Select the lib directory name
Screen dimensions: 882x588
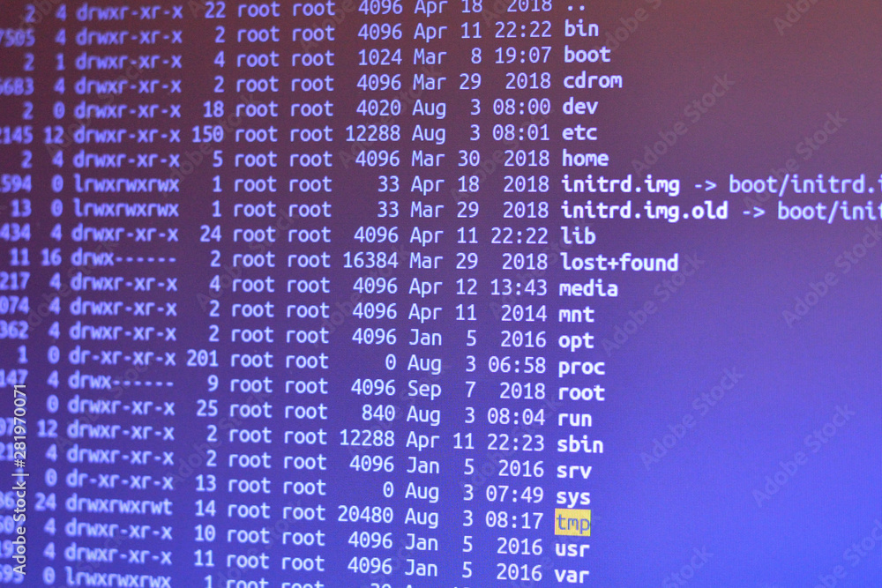point(578,236)
